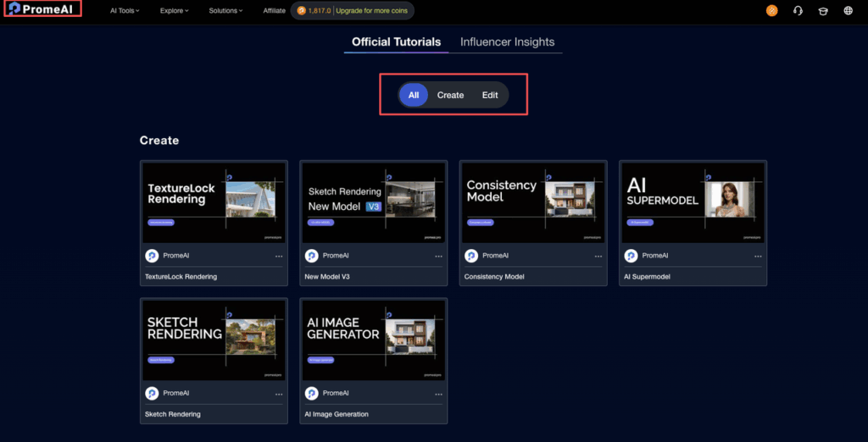
Task: Open the Sketch Rendering tutorial thumbnail
Action: (x=214, y=340)
